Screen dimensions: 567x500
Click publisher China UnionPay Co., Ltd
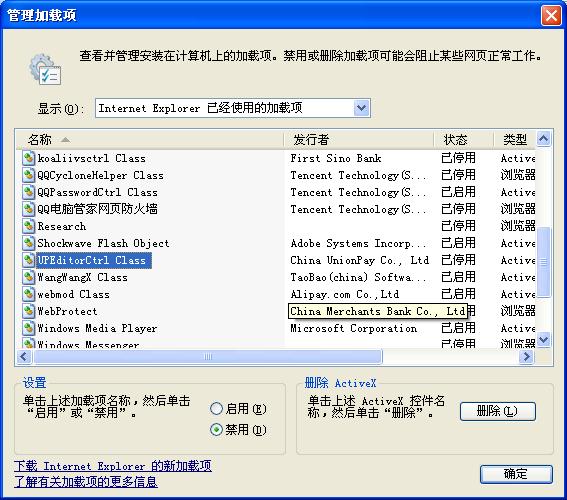[360, 260]
